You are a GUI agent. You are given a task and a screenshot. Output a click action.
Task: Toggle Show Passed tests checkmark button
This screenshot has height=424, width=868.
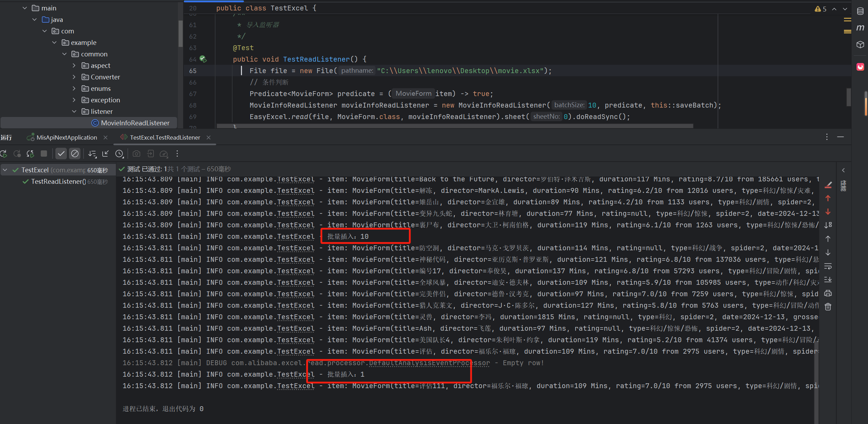(x=61, y=154)
